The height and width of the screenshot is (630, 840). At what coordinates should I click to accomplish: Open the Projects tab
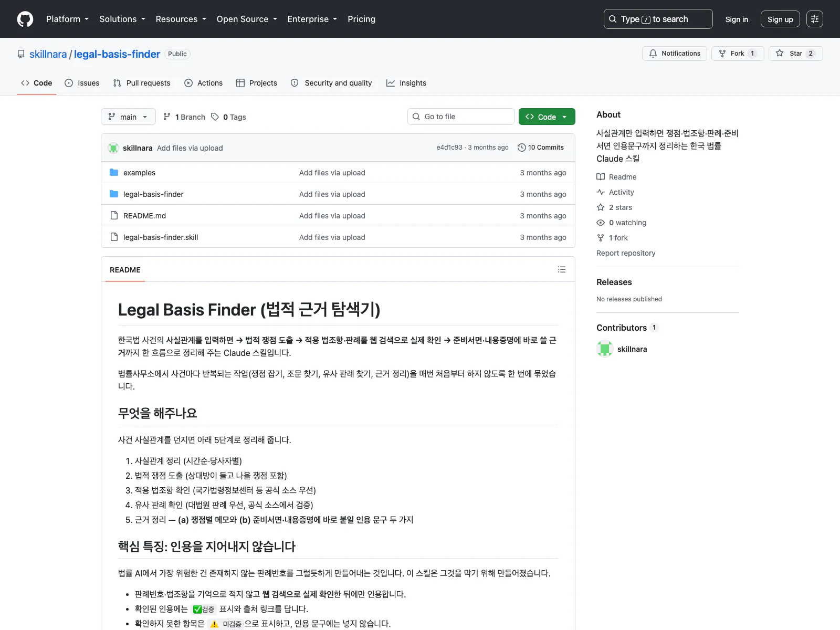coord(257,83)
